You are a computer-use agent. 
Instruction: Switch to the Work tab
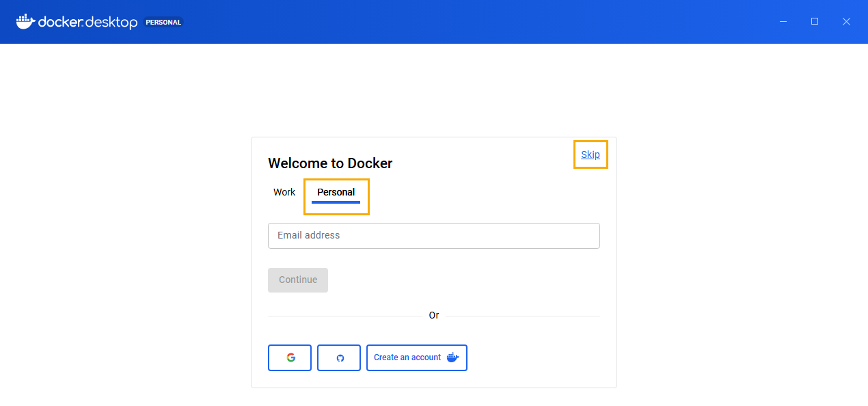(284, 192)
